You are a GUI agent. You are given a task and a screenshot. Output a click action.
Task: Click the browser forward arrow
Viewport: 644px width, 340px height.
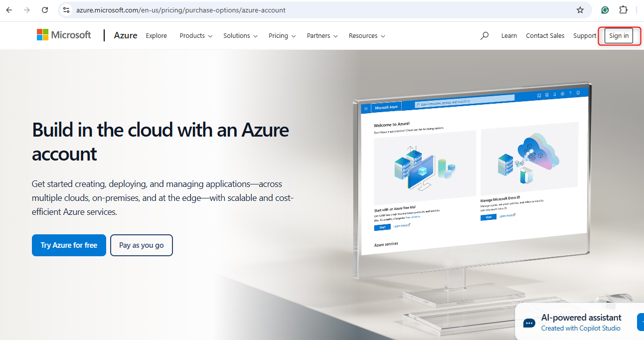click(x=27, y=10)
